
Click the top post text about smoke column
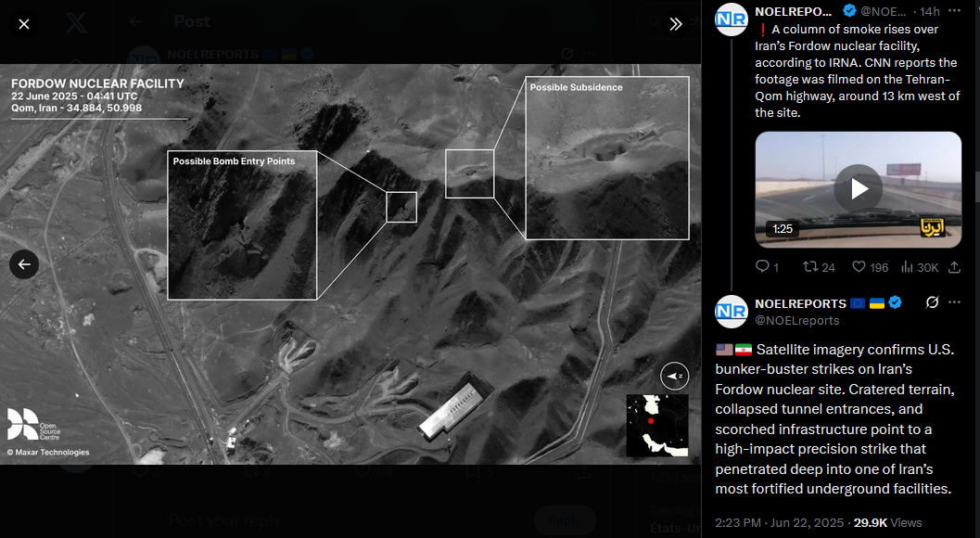click(x=858, y=70)
